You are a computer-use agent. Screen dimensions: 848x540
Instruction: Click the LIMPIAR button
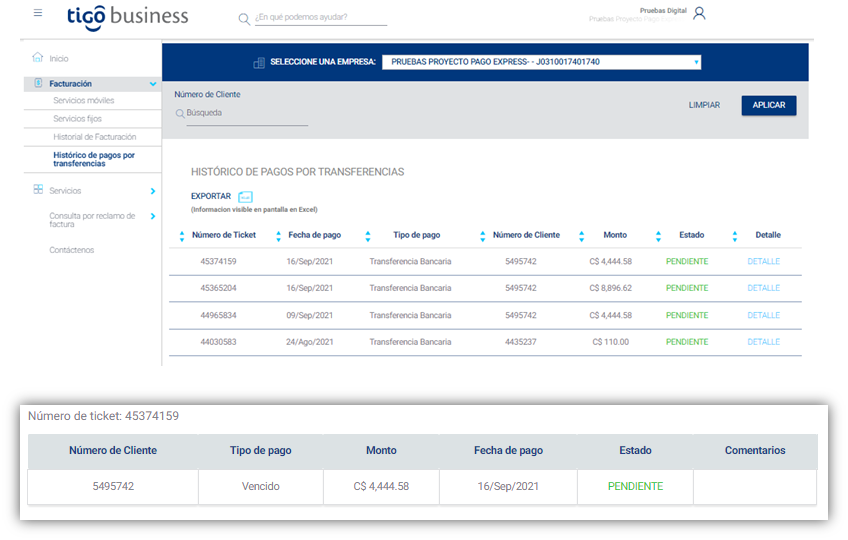click(704, 105)
